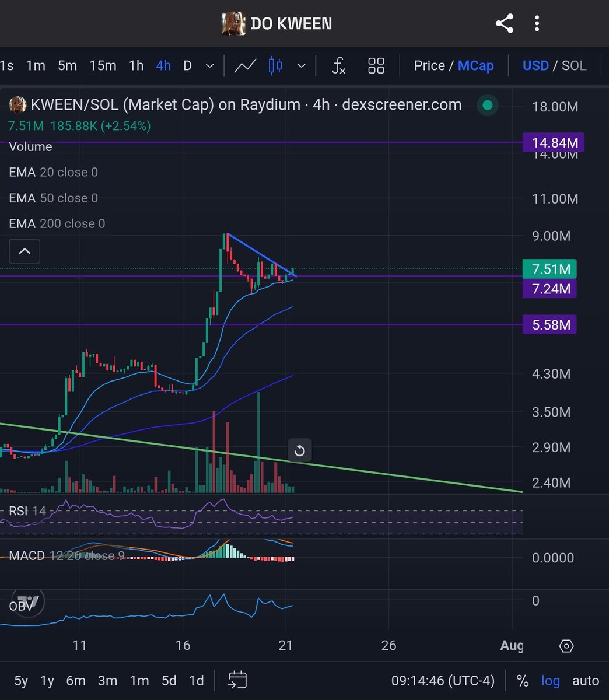
Task: Open the timezone clock 09:14:46 (UTC-4)
Action: [443, 681]
